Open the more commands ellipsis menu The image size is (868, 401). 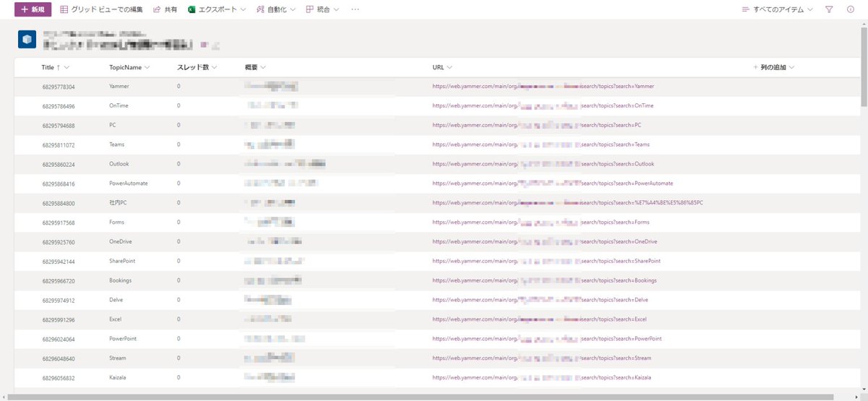tap(355, 9)
